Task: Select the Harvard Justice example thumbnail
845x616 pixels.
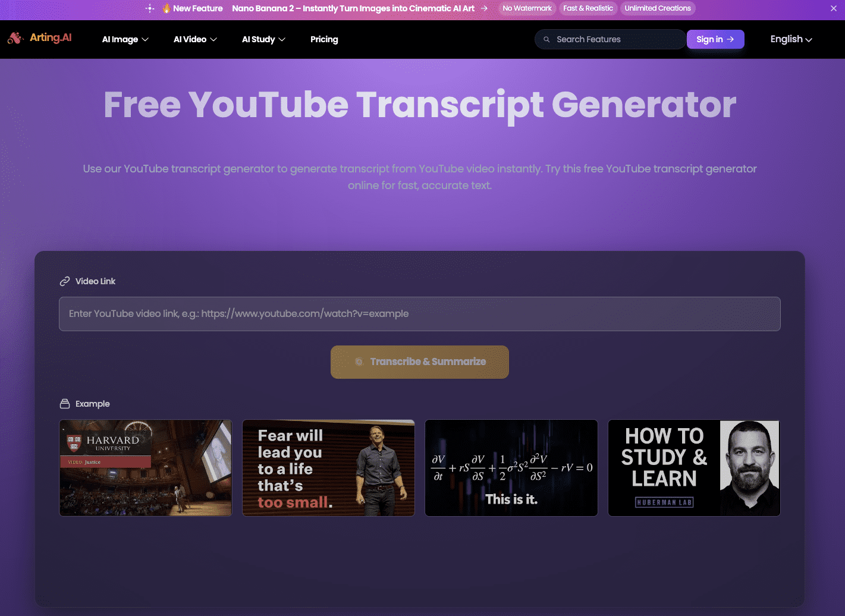Action: click(145, 467)
